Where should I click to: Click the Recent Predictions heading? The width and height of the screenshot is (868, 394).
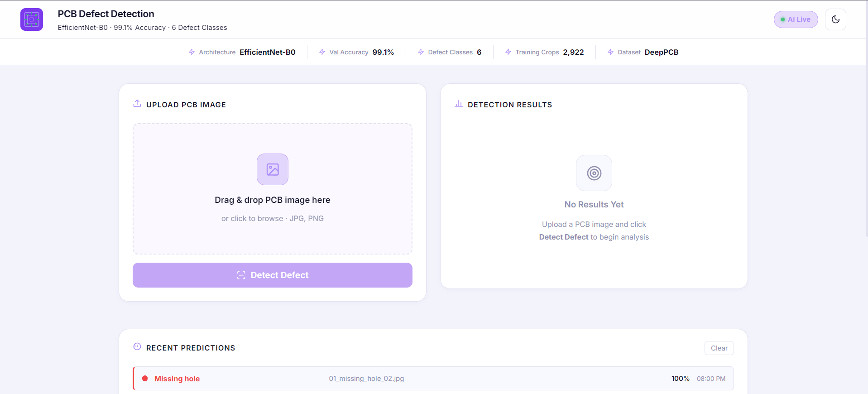[x=191, y=348]
